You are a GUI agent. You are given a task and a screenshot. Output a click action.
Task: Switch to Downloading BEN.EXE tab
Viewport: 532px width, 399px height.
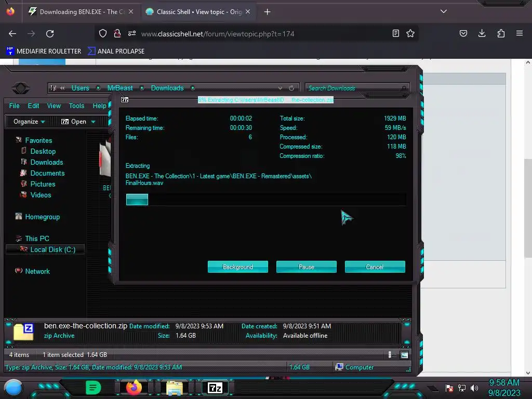coord(79,11)
